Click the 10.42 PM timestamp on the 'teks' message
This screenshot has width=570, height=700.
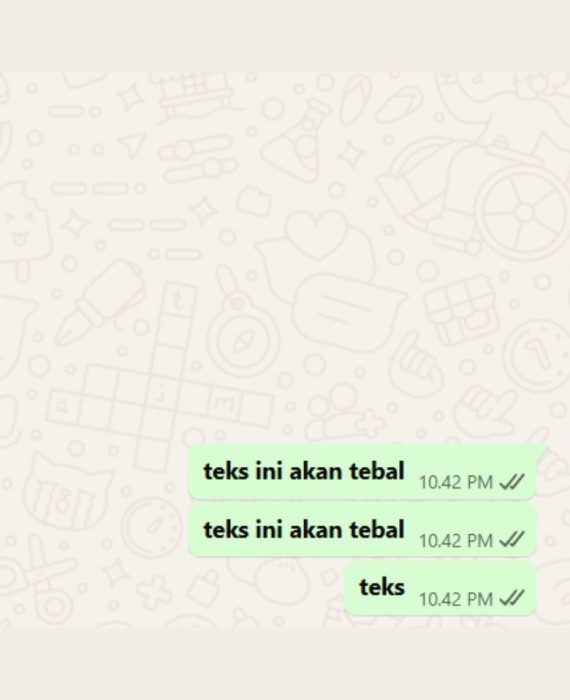point(456,600)
